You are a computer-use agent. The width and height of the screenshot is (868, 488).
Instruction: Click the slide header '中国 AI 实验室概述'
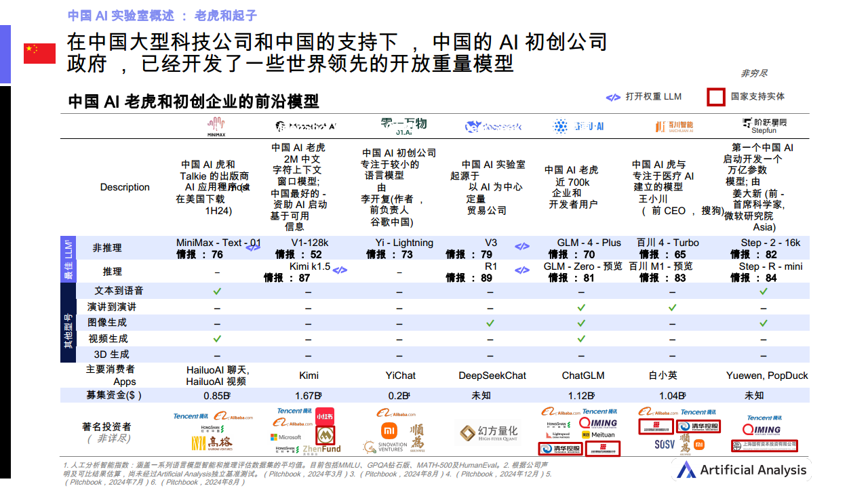click(119, 15)
